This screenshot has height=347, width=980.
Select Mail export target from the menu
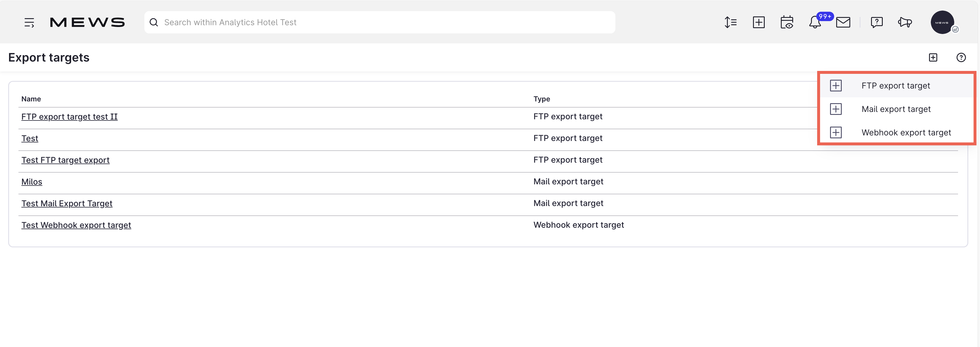pos(896,109)
